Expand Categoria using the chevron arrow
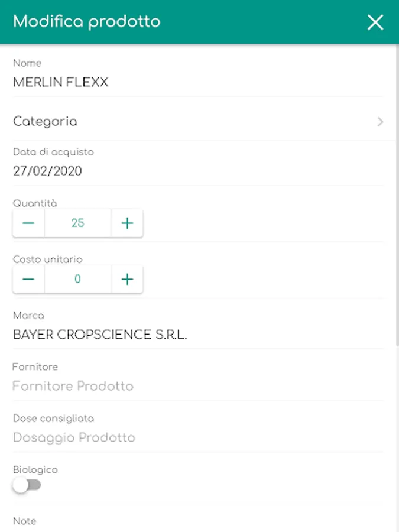 [x=380, y=121]
